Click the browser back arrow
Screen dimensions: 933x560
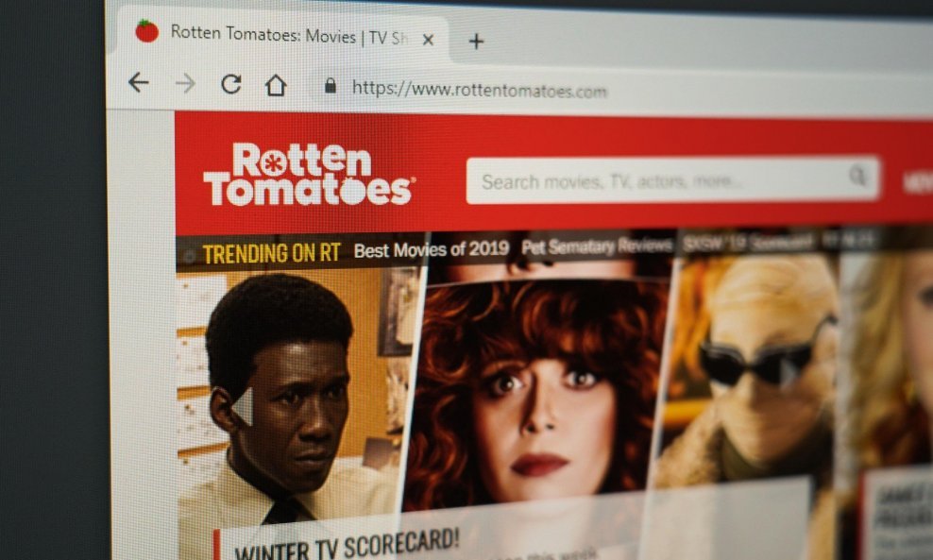(x=138, y=82)
